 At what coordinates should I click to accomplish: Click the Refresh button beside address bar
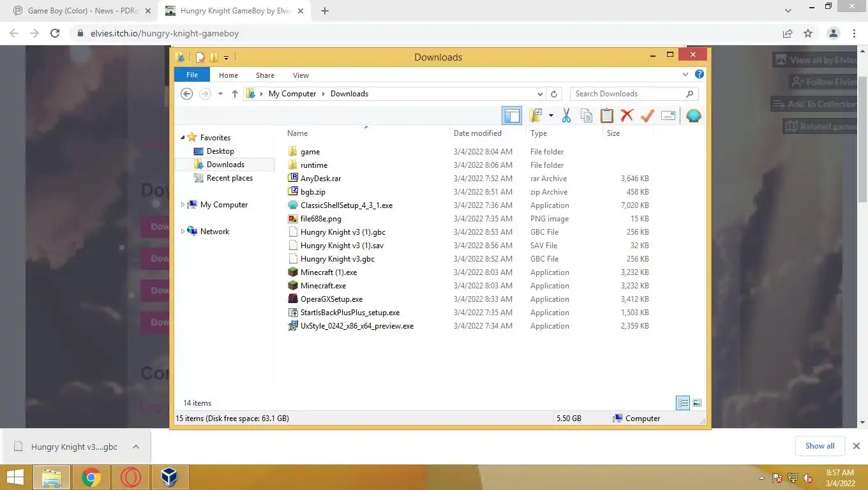(x=554, y=94)
